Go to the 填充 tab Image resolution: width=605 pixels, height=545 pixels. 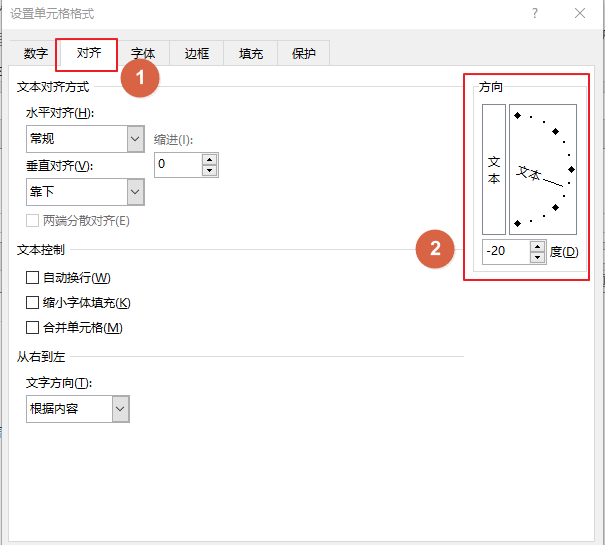[x=250, y=54]
